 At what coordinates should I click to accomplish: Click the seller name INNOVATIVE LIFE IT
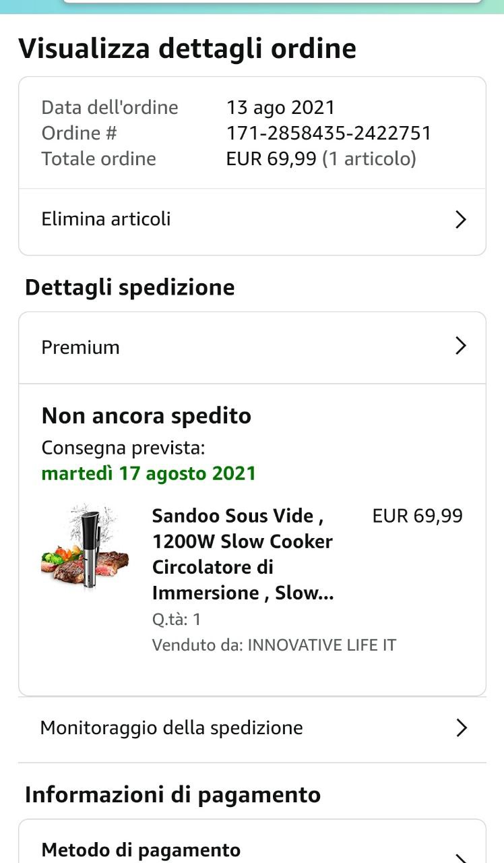321,645
